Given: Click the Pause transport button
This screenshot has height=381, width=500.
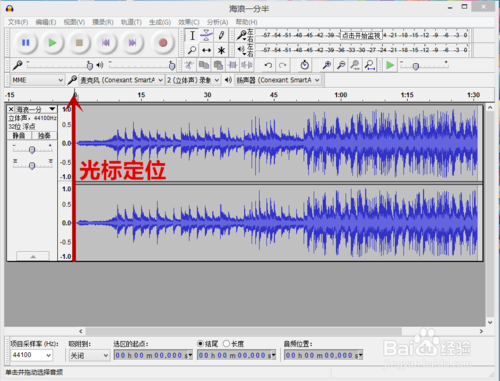Looking at the screenshot, I should [x=26, y=43].
